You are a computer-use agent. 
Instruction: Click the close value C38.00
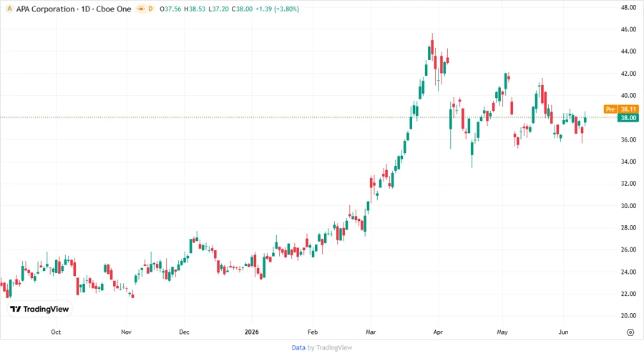[x=242, y=9]
